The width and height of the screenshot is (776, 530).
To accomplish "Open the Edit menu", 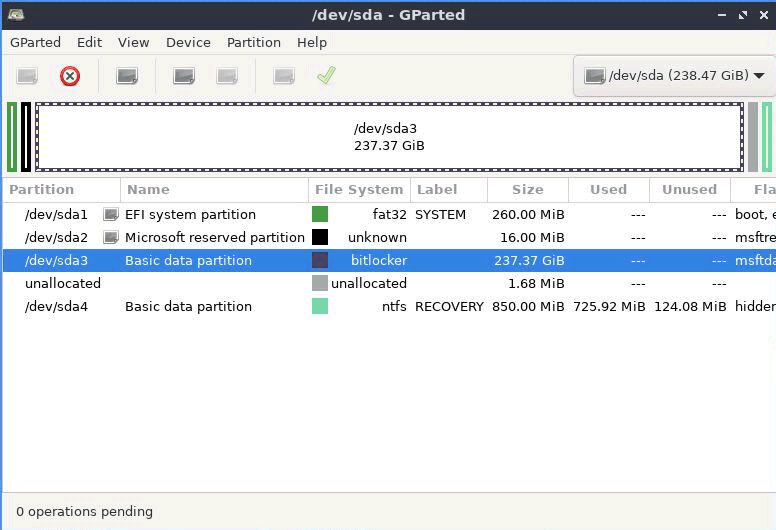I will (x=90, y=43).
